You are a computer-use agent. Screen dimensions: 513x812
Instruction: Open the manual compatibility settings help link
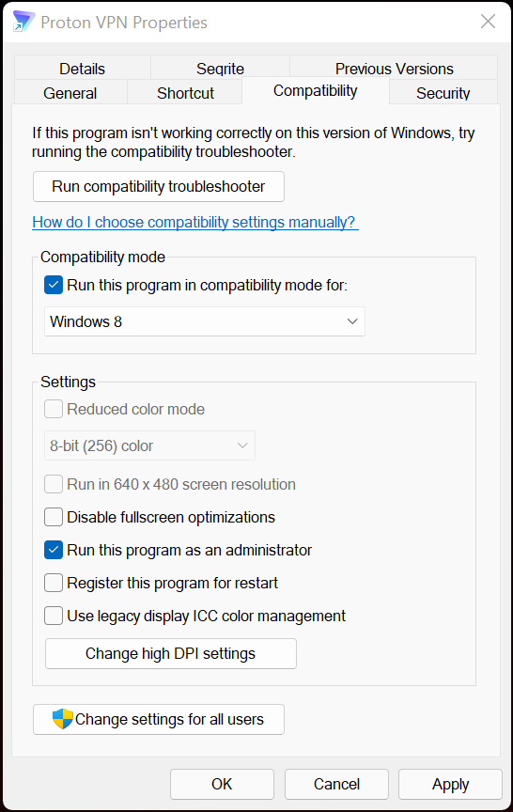click(195, 222)
